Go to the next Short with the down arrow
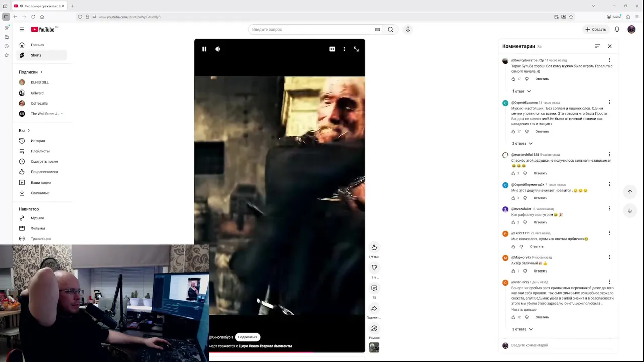This screenshot has height=362, width=644. point(630,211)
